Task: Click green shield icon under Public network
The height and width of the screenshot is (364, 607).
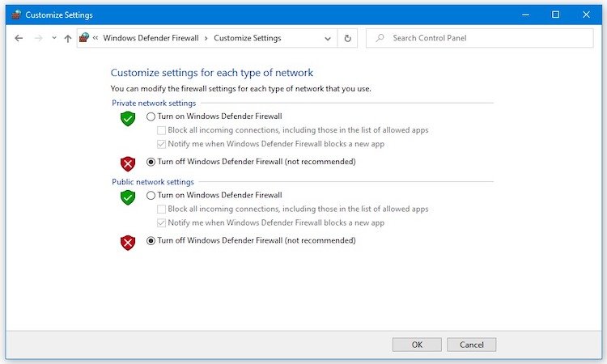Action: point(128,197)
